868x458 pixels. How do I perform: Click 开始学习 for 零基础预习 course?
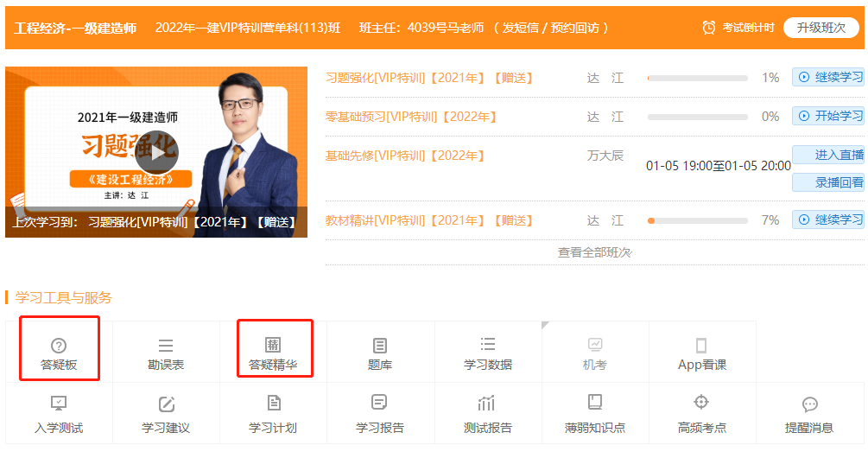[829, 116]
